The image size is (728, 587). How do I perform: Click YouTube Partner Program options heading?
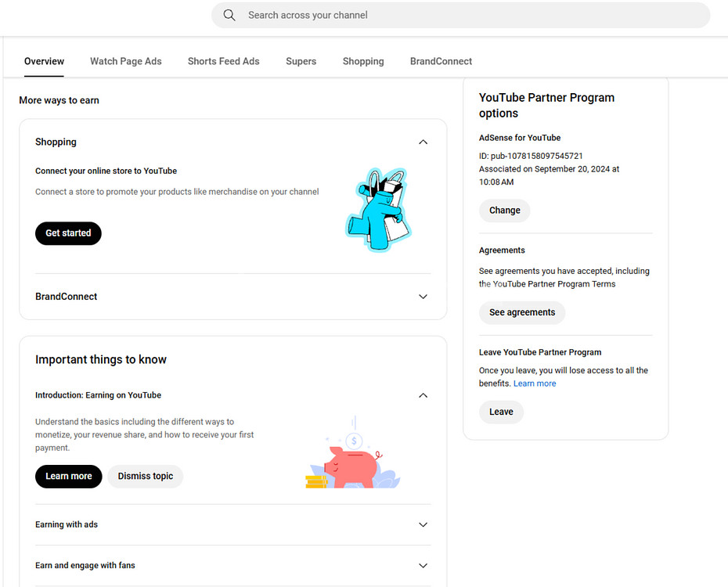coord(546,106)
